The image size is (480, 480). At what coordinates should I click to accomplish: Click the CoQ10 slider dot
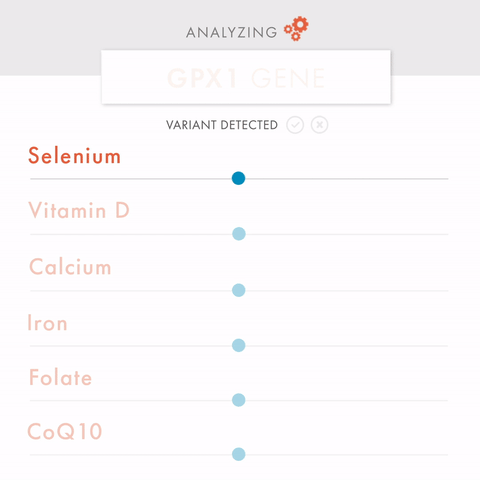pyautogui.click(x=239, y=454)
